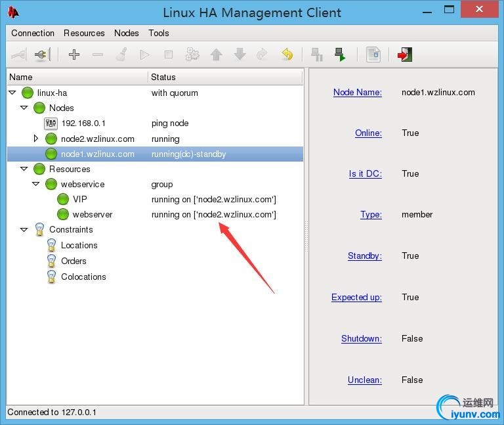Click 'Connected to 127.0.0.1' status bar
Screen dimensions: 504x425
52,412
